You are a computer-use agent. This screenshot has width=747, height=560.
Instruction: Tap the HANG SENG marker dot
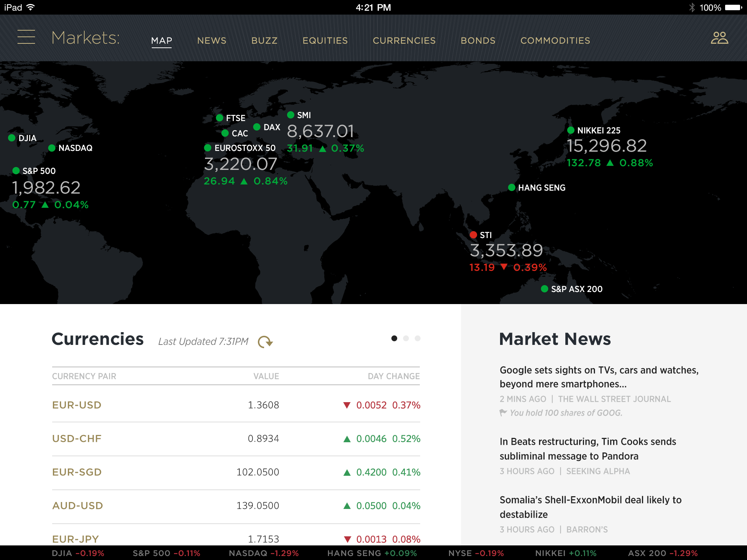[512, 187]
